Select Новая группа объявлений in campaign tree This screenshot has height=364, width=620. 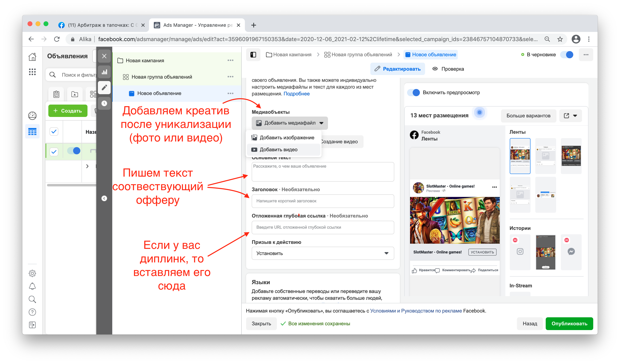pos(177,77)
